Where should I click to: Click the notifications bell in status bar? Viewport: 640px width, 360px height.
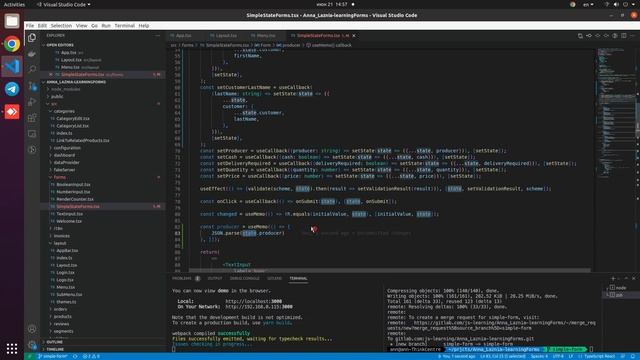coord(633,356)
